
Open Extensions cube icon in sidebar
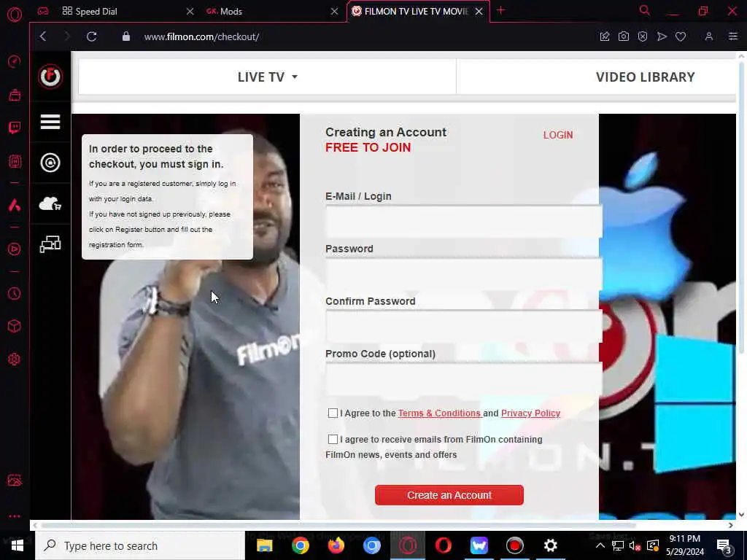click(15, 326)
